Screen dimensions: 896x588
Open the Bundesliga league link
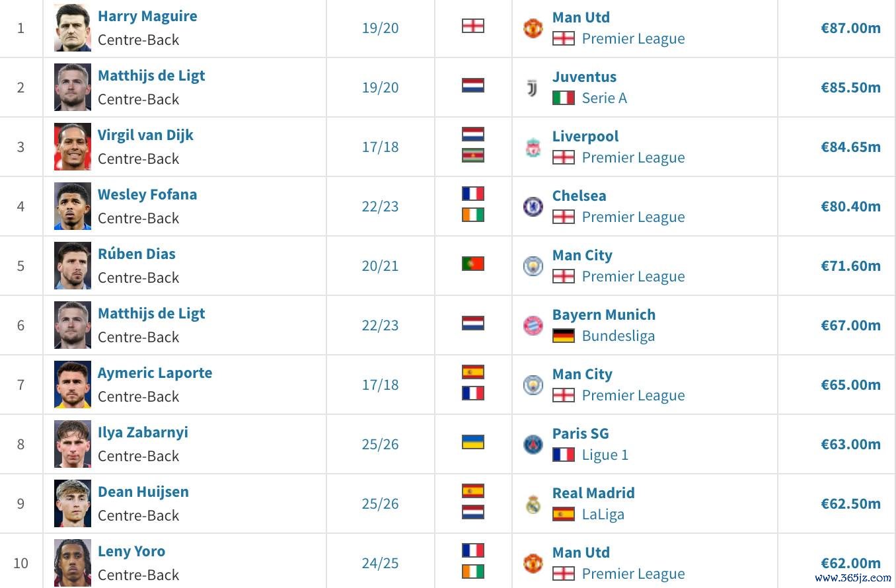tap(618, 336)
